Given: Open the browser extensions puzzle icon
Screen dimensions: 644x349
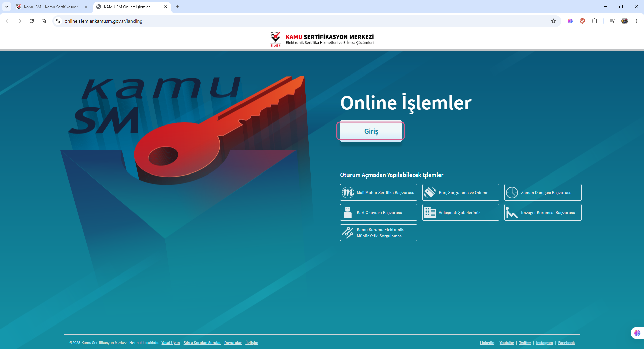Looking at the screenshot, I should tap(595, 21).
